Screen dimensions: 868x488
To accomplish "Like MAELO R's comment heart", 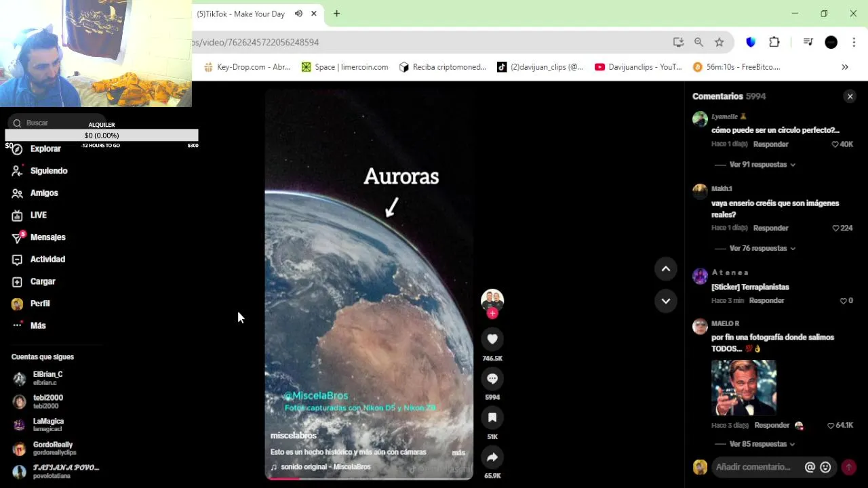I will [831, 426].
